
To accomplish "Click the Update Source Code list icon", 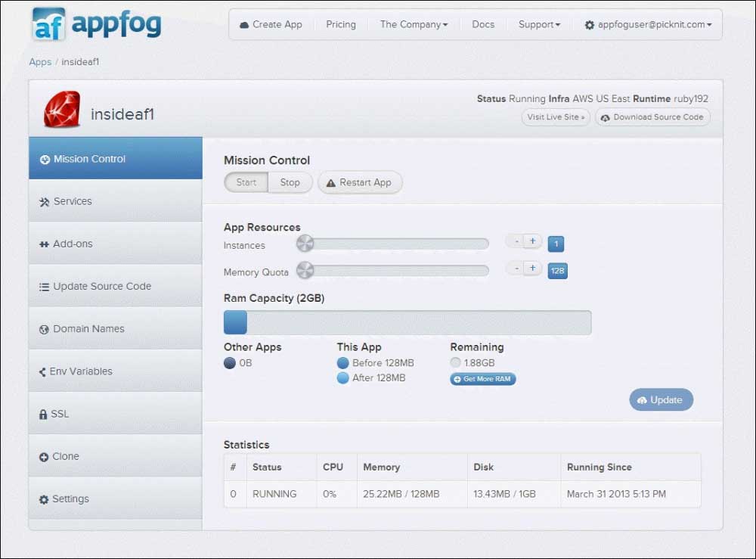I will coord(44,287).
